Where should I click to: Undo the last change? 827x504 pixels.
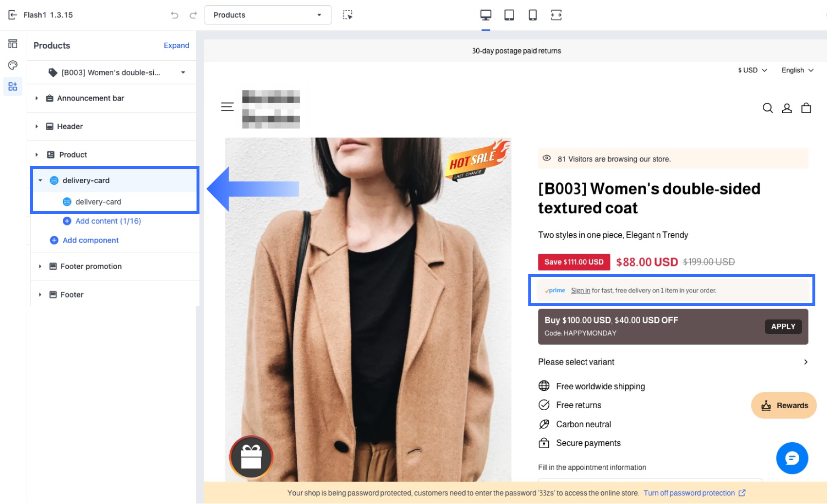point(175,15)
